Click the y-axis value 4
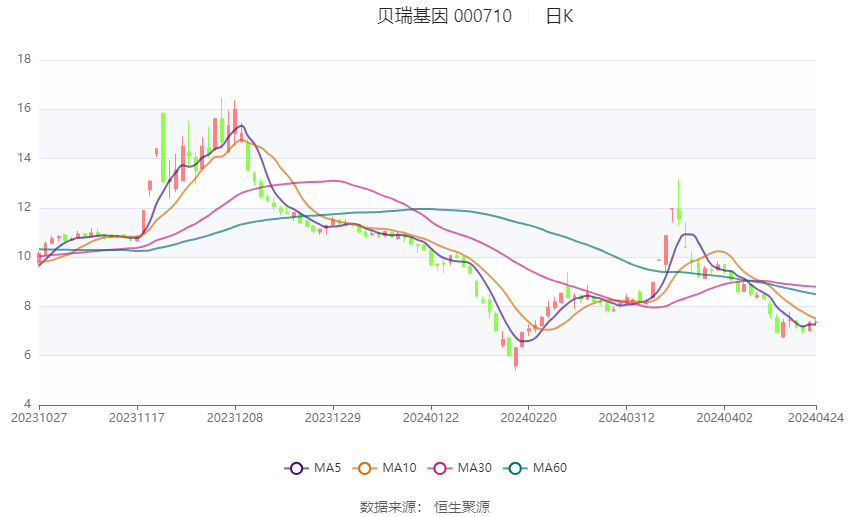Viewport: 850px width, 517px height. (28, 404)
